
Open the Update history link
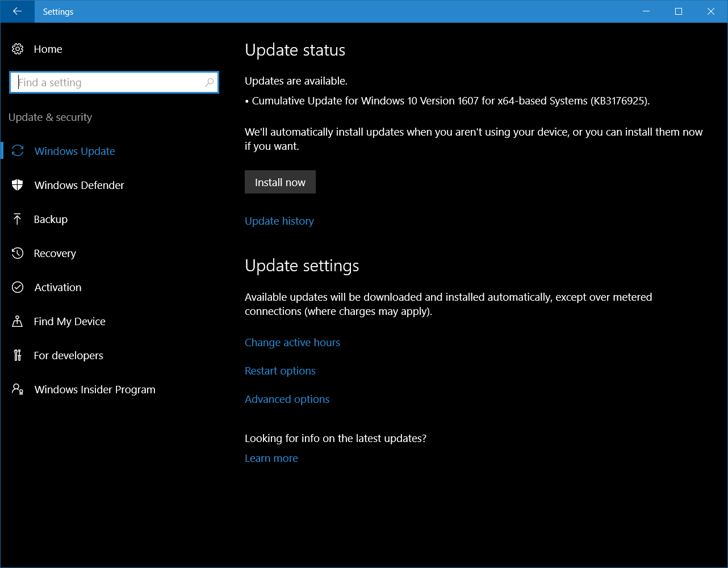coord(279,221)
